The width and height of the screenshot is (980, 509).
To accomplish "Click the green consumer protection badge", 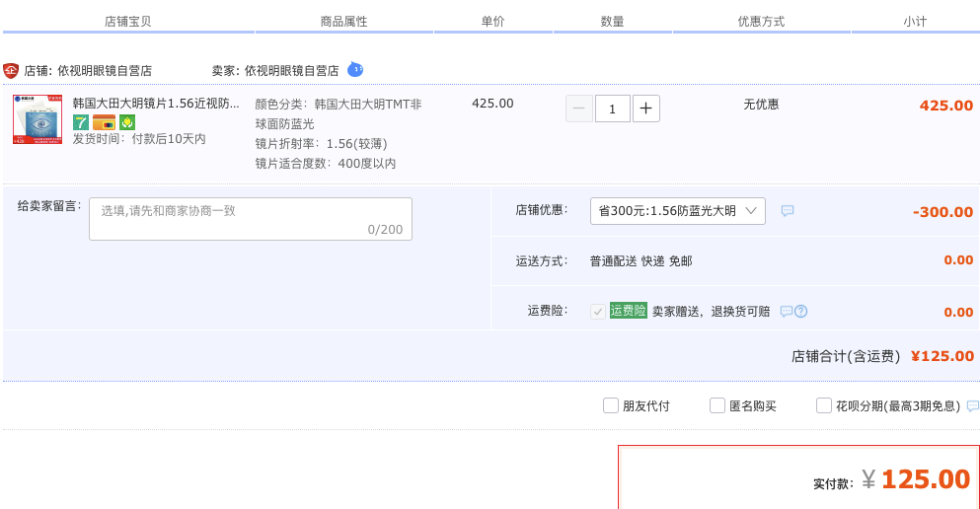I will (x=127, y=122).
